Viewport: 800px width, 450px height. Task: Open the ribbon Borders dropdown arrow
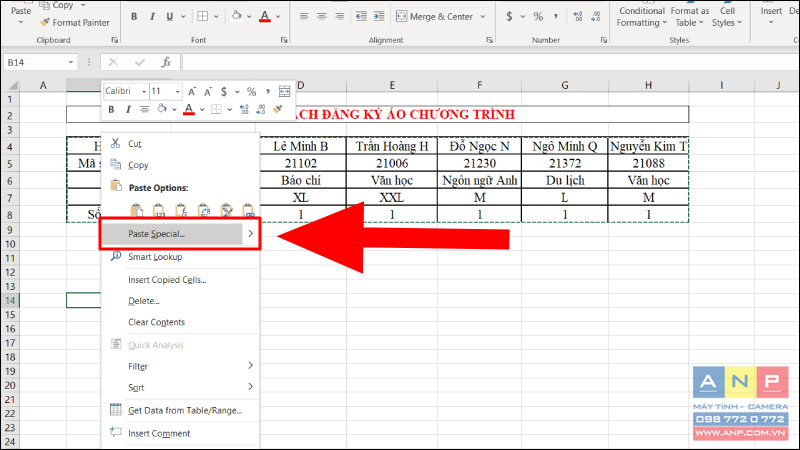click(x=216, y=17)
